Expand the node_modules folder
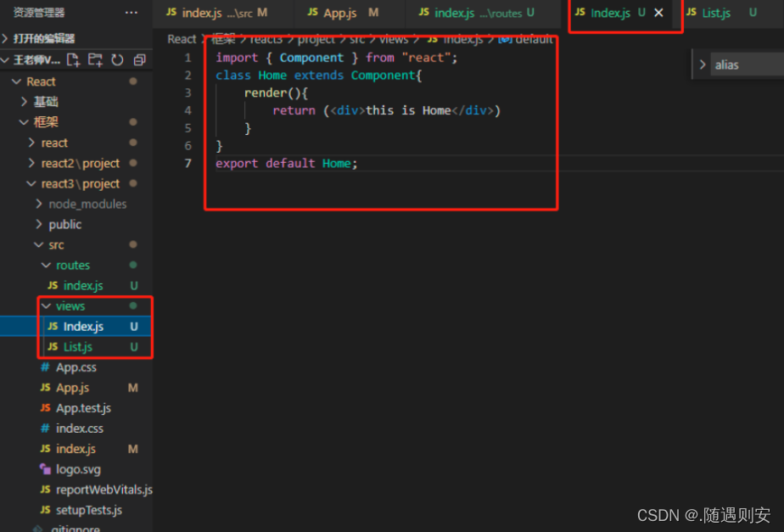 (37, 204)
